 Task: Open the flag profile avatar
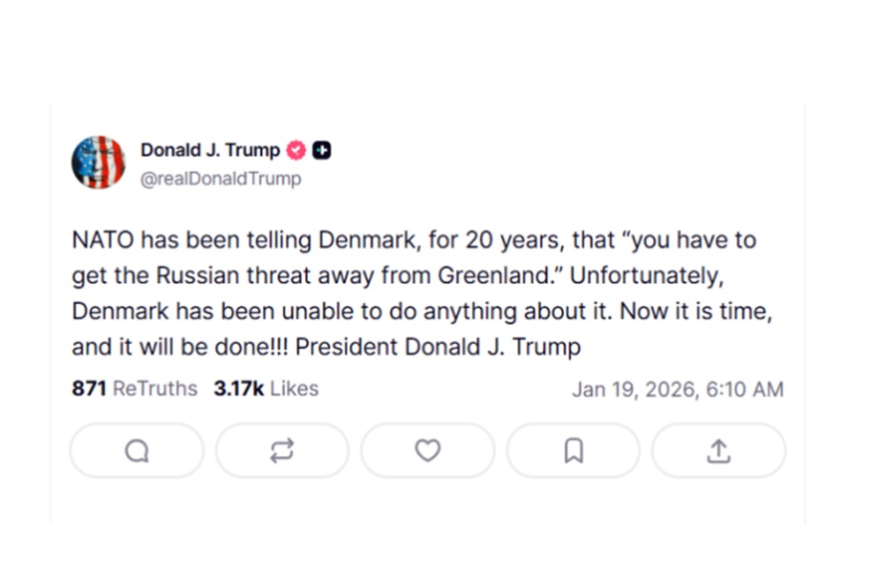coord(98,163)
